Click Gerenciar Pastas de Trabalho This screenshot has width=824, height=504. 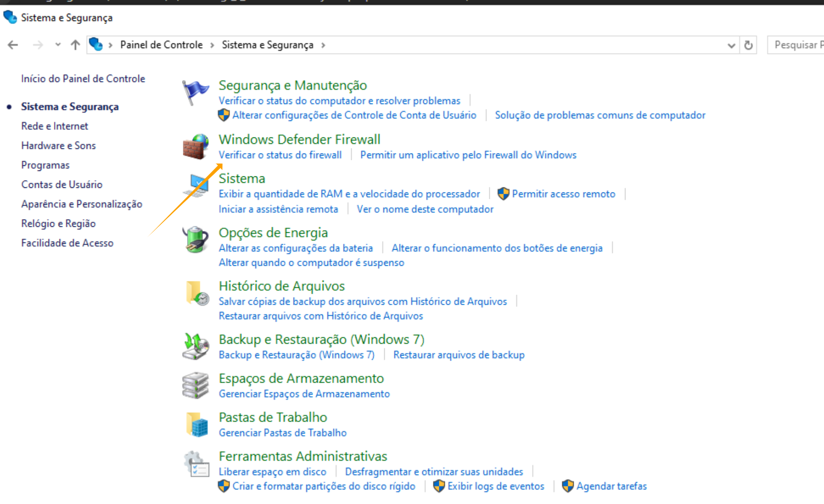(x=282, y=433)
